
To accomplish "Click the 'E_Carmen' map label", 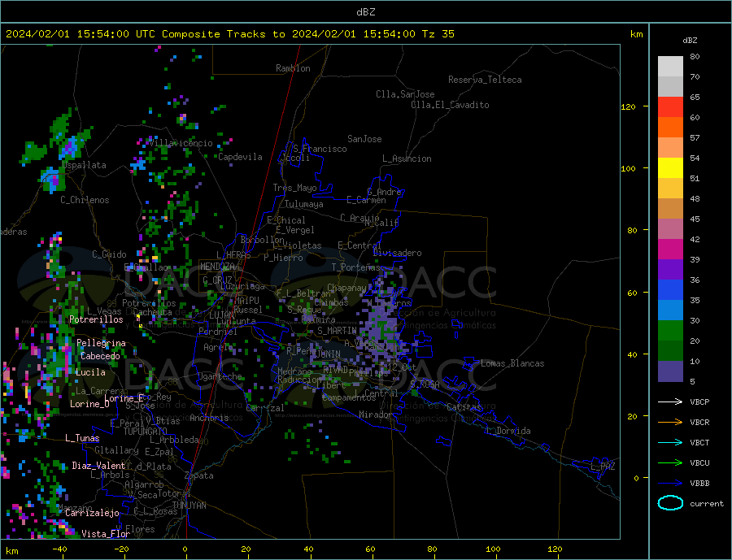I will [367, 200].
